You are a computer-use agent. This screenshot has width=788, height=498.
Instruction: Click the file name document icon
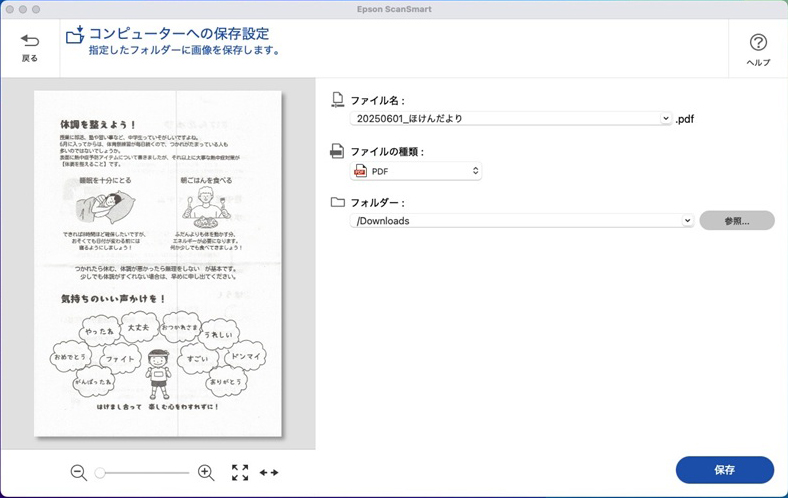[x=337, y=99]
